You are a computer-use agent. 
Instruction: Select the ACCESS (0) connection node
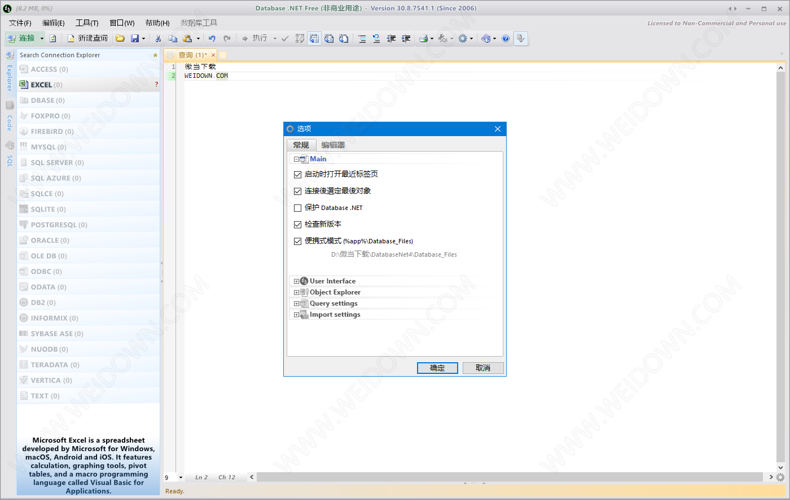point(89,69)
